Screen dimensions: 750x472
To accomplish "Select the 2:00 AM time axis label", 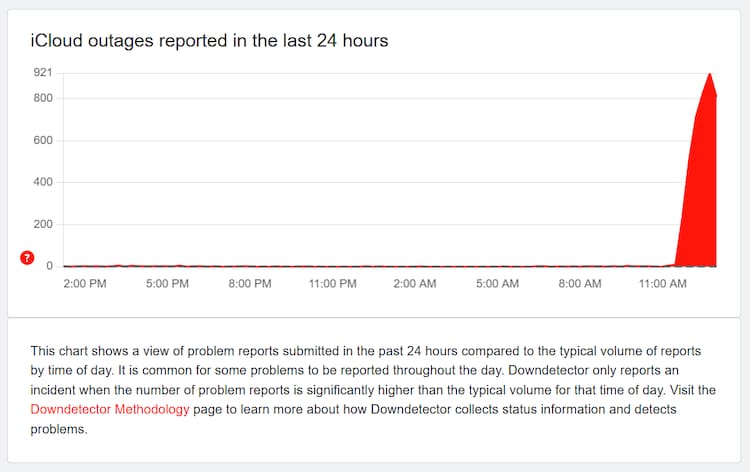I will point(415,285).
